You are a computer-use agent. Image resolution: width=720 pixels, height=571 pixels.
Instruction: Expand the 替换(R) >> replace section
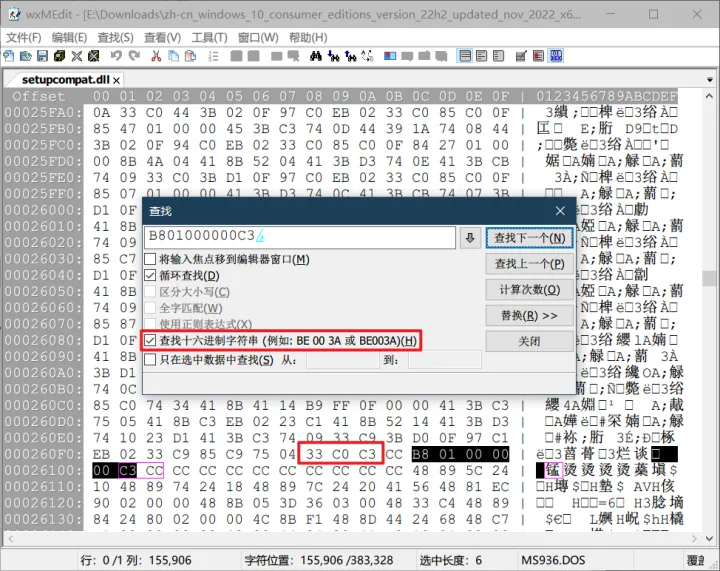tap(529, 316)
